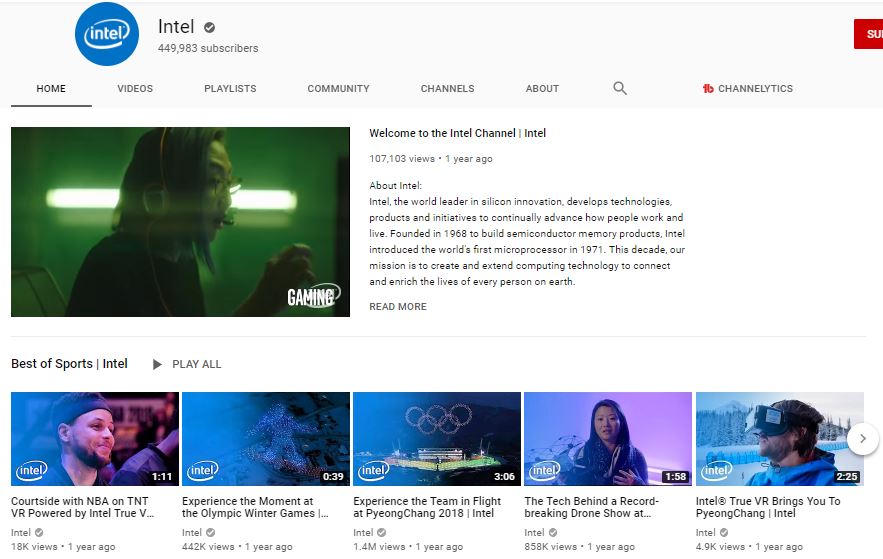Click the 449,983 subscribers text
The height and width of the screenshot is (559, 883).
click(208, 48)
